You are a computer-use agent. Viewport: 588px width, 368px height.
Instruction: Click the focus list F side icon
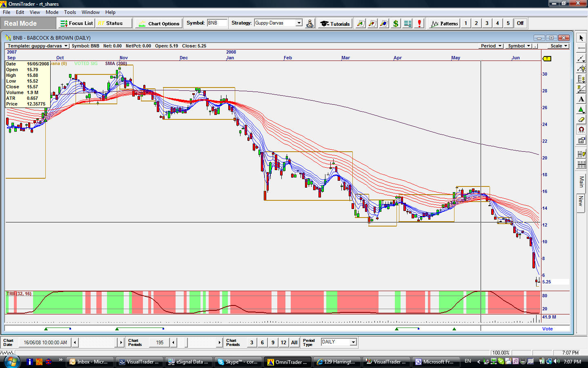581,154
